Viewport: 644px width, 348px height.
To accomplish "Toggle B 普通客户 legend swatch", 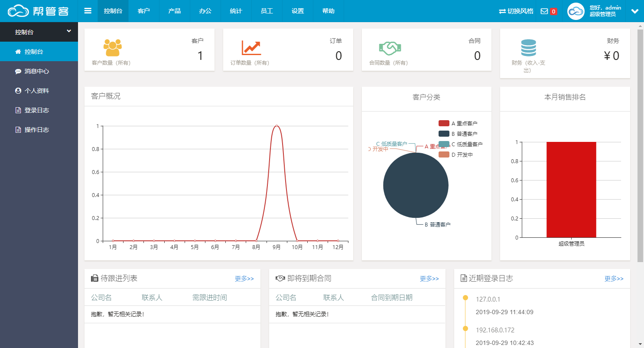I will click(x=444, y=134).
